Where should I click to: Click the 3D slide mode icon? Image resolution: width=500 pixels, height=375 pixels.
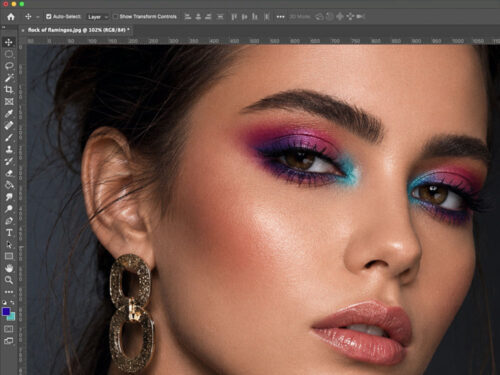[x=350, y=16]
